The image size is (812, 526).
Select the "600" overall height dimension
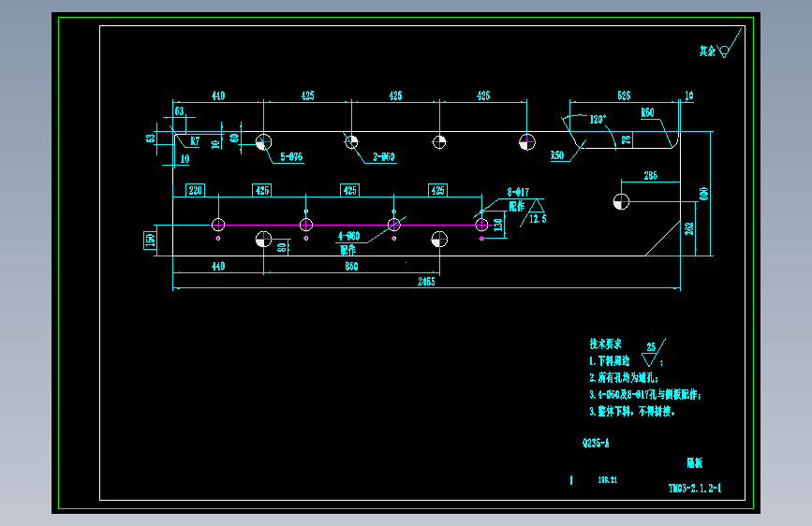coord(703,194)
